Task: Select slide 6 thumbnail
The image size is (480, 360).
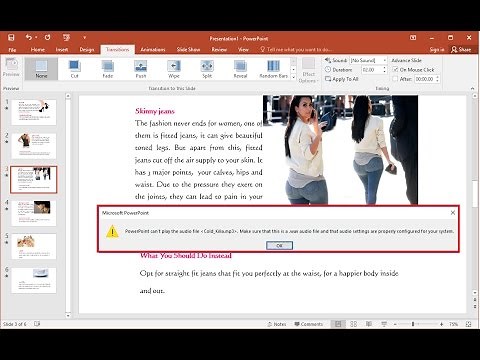Action: [x=34, y=280]
